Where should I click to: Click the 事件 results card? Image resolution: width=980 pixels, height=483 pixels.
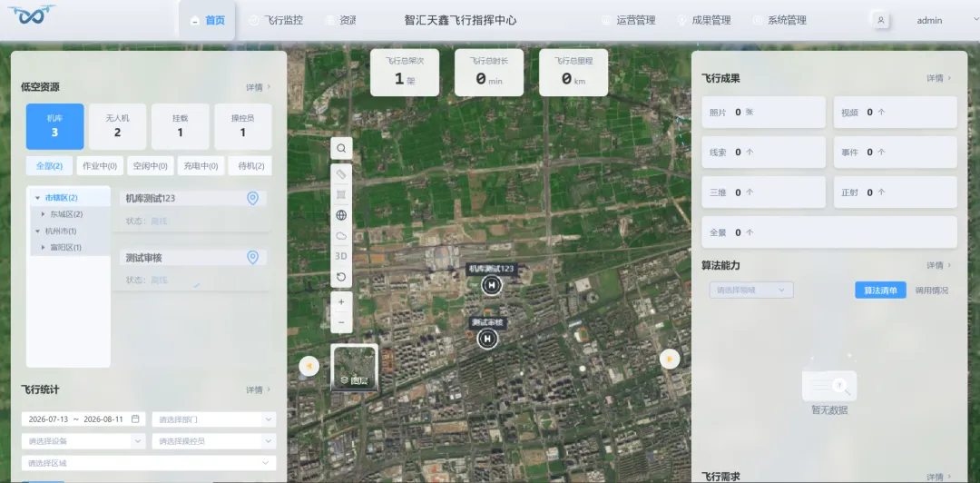coord(895,152)
